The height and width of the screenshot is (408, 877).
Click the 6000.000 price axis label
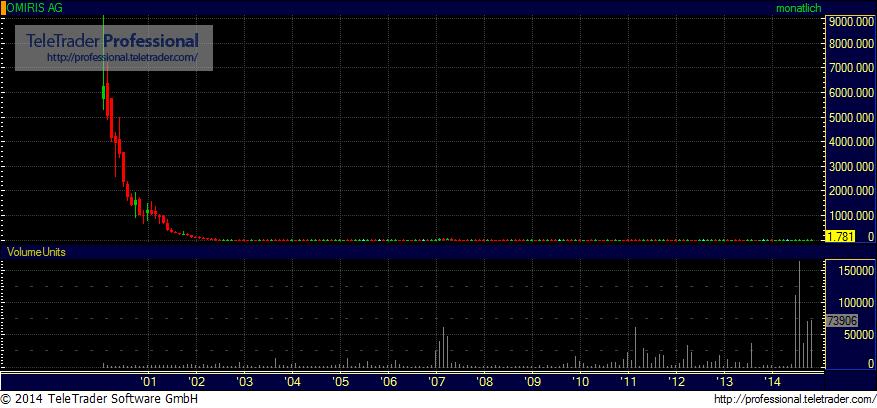pyautogui.click(x=850, y=93)
